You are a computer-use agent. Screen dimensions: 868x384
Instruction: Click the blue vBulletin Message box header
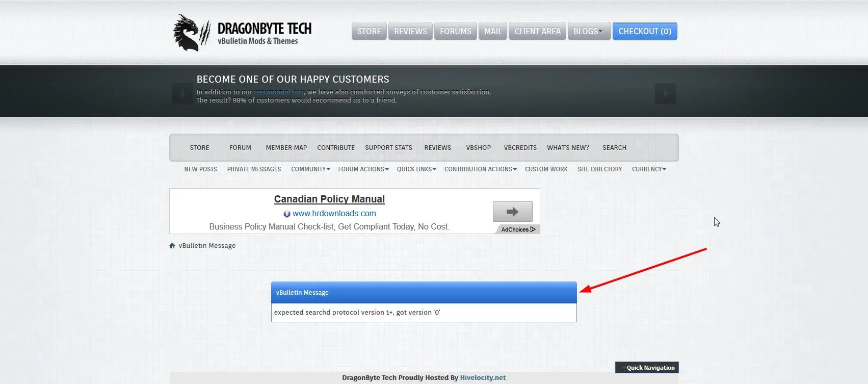point(424,293)
